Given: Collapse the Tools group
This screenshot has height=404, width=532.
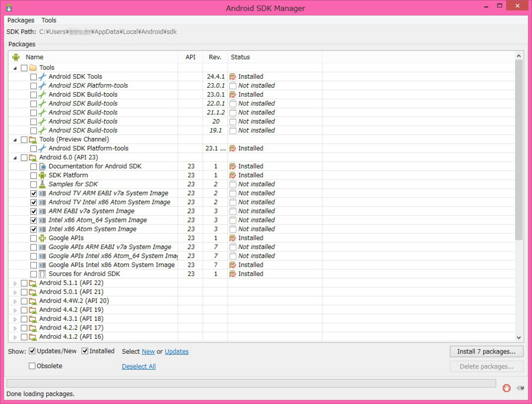Looking at the screenshot, I should (15, 68).
